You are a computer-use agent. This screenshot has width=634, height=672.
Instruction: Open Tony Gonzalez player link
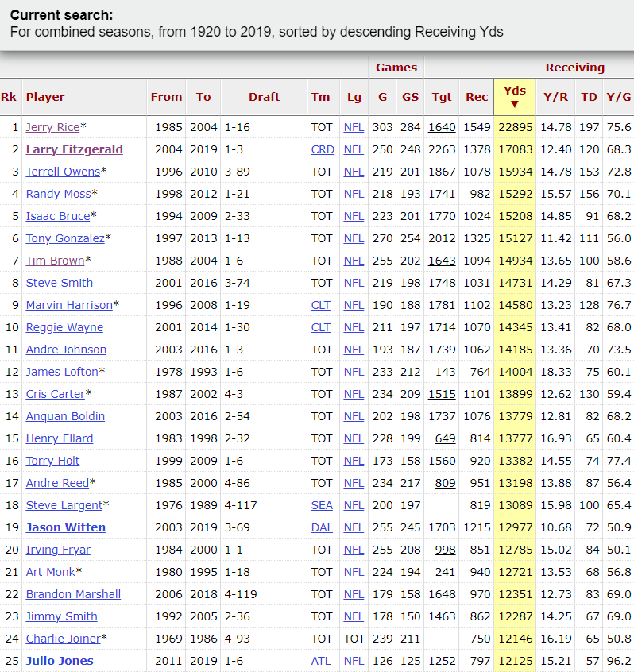(65, 239)
